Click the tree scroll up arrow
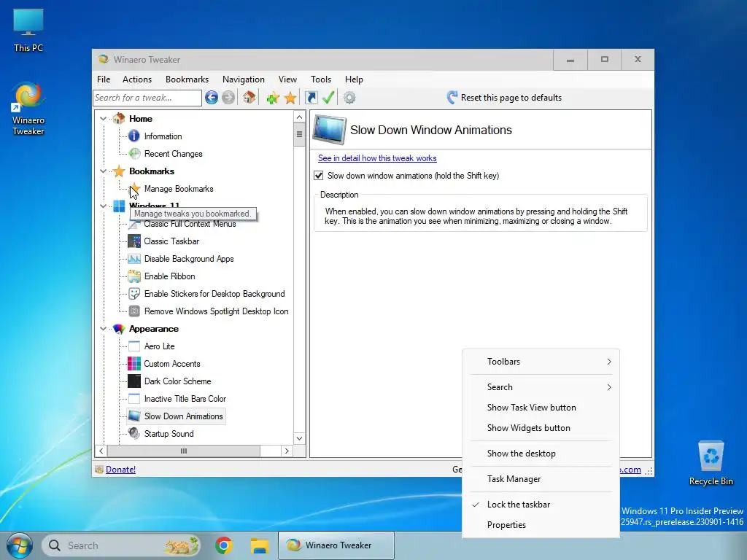This screenshot has height=560, width=747. tap(299, 117)
